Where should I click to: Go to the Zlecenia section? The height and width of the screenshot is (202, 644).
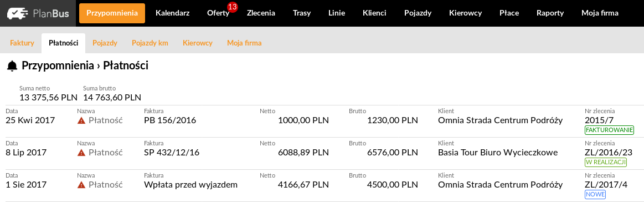click(261, 13)
